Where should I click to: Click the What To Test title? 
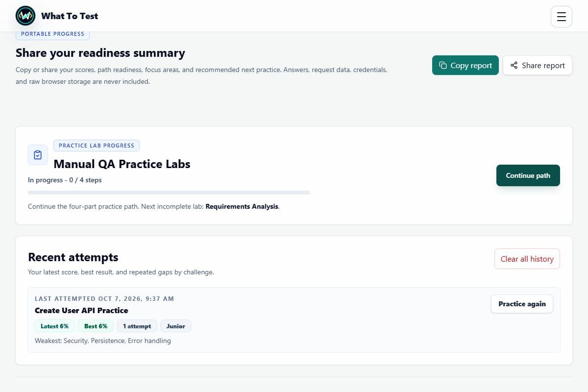click(70, 16)
